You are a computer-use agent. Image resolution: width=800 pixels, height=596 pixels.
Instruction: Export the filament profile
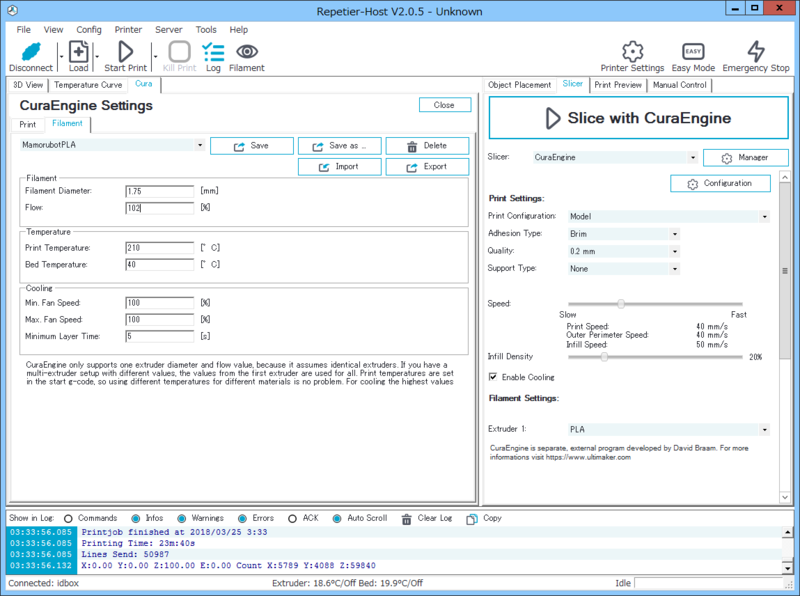[x=428, y=167]
